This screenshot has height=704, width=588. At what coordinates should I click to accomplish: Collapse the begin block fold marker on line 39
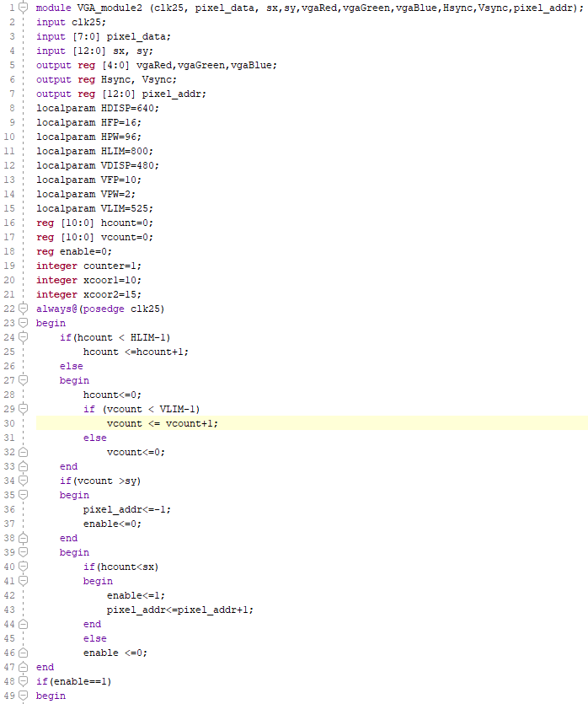[24, 552]
